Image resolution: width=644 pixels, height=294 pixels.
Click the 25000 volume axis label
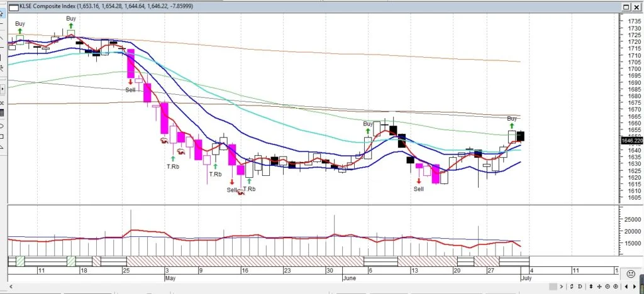coord(634,220)
